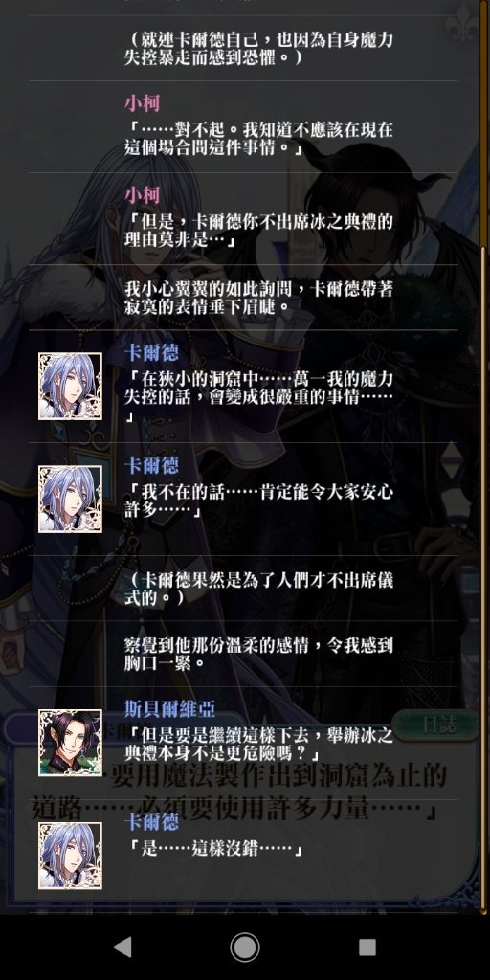The image size is (490, 980).
Task: Click narration 察覺到他那份溫柔的感情
Action: pyautogui.click(x=259, y=653)
